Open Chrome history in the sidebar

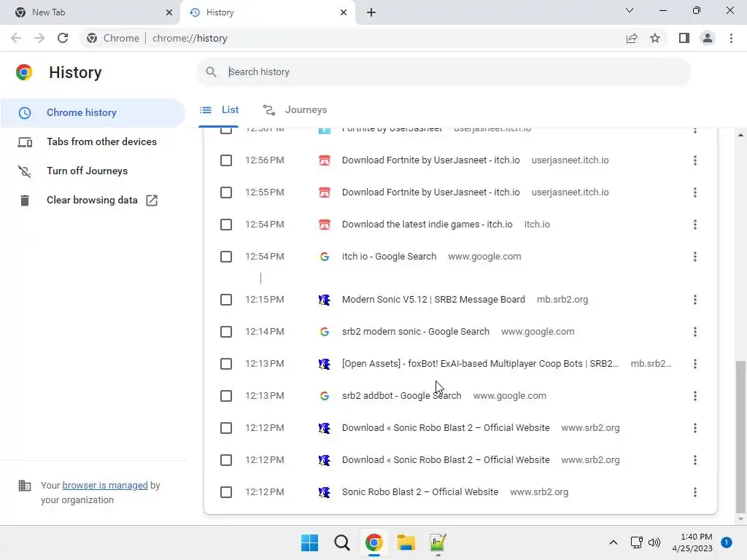pos(93,113)
